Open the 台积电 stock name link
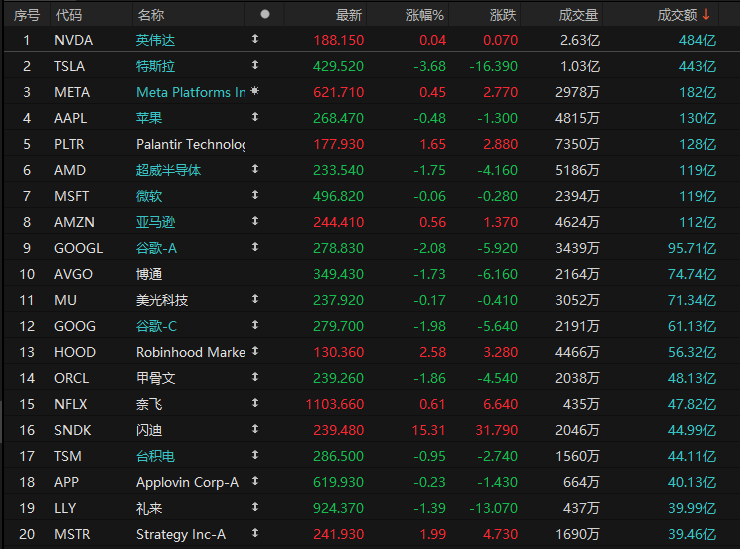740x549 pixels. (155, 456)
